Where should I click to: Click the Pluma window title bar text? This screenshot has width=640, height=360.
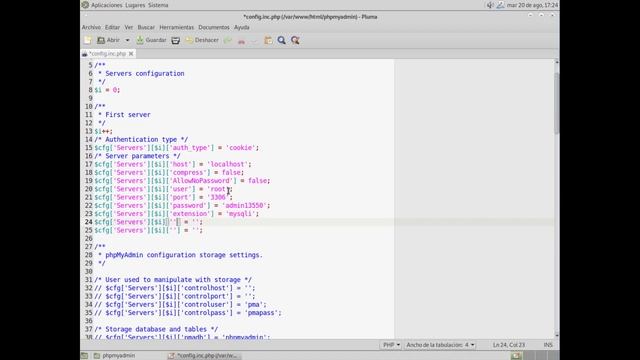pyautogui.click(x=310, y=17)
